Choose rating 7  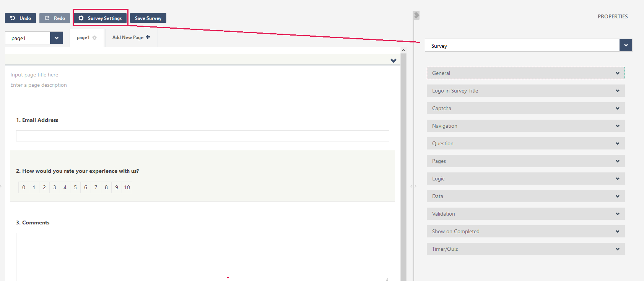pyautogui.click(x=96, y=187)
